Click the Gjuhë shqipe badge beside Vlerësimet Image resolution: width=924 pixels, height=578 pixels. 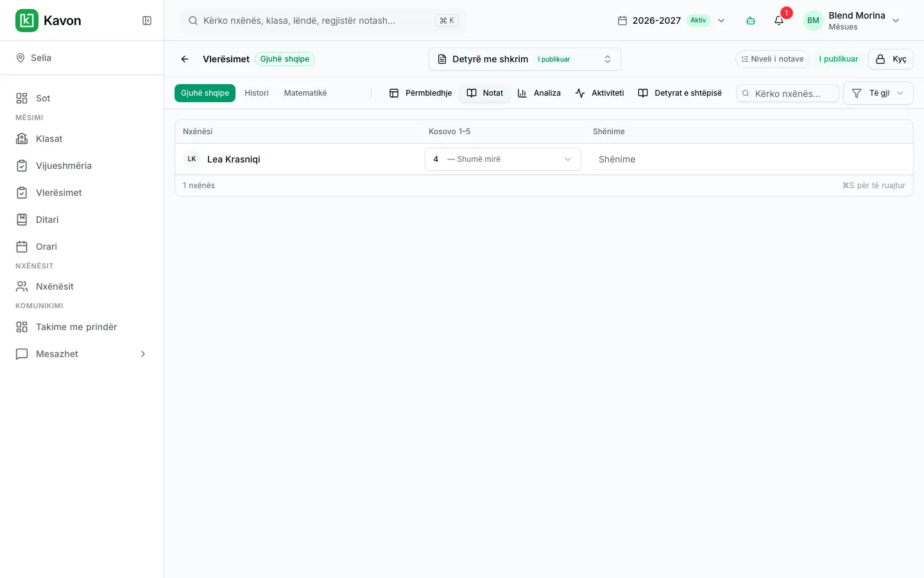coord(285,59)
